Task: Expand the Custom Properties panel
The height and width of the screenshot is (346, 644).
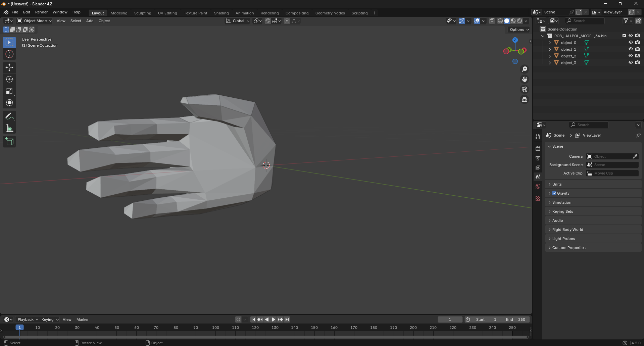Action: click(593, 248)
